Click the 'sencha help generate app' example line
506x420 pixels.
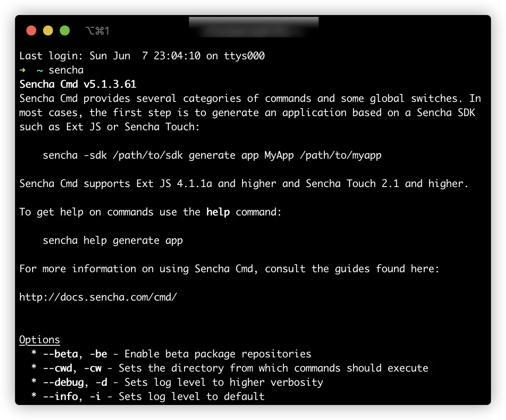(x=113, y=240)
